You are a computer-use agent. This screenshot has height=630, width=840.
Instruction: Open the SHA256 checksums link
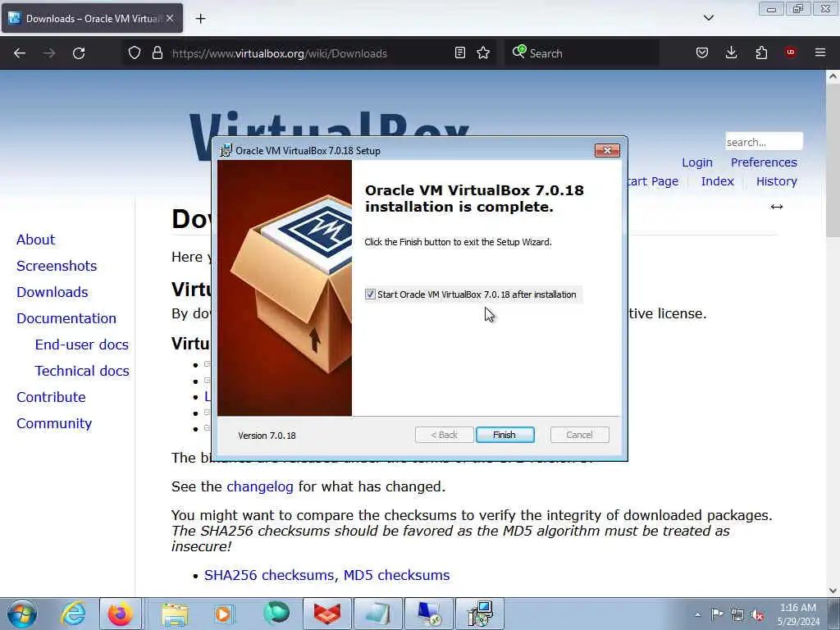[x=269, y=575]
